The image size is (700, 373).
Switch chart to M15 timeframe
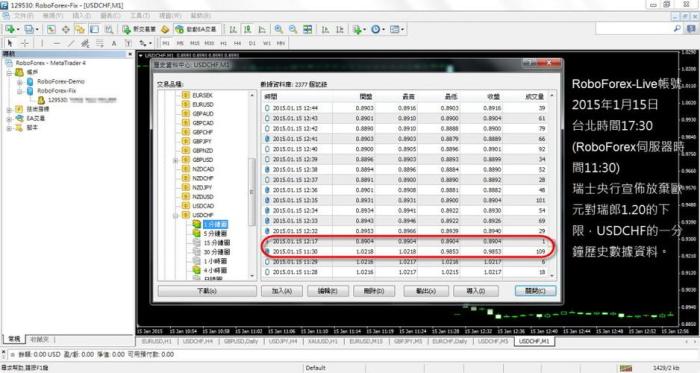(195, 43)
